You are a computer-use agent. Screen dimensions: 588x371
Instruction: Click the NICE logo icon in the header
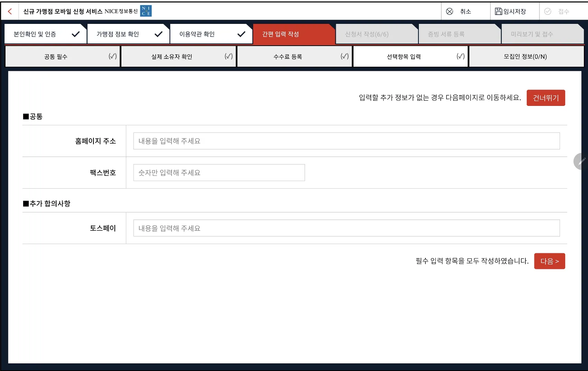[146, 11]
